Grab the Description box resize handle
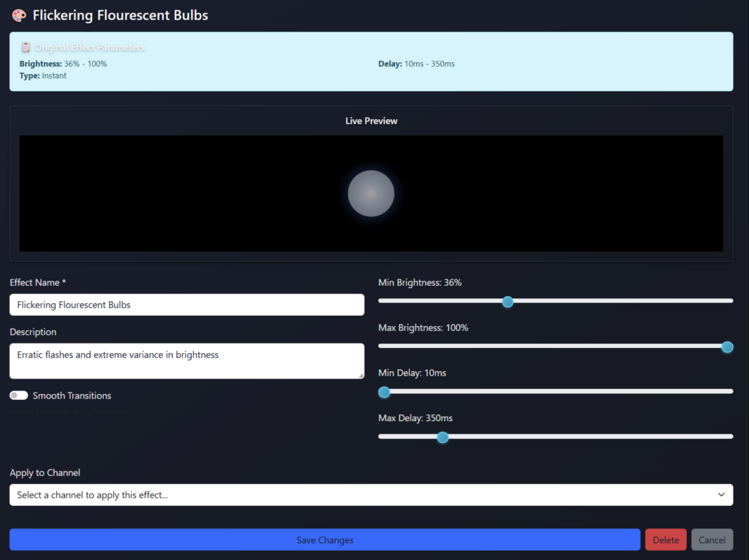The image size is (749, 560). point(360,375)
